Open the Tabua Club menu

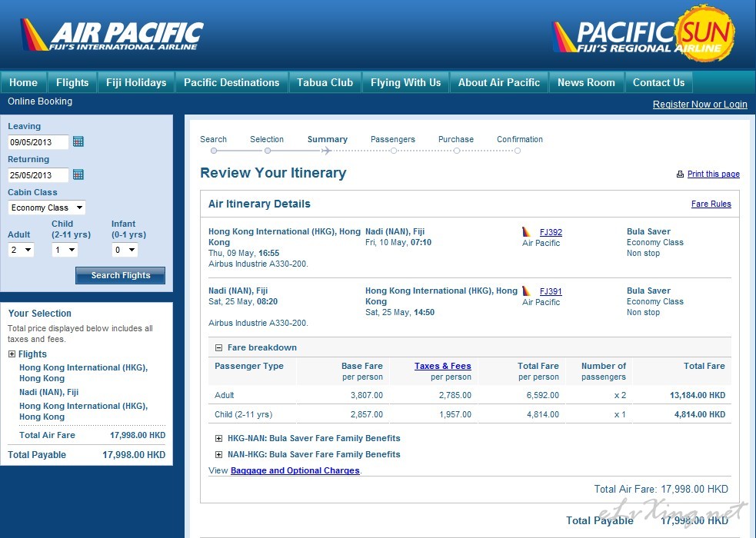click(x=325, y=82)
